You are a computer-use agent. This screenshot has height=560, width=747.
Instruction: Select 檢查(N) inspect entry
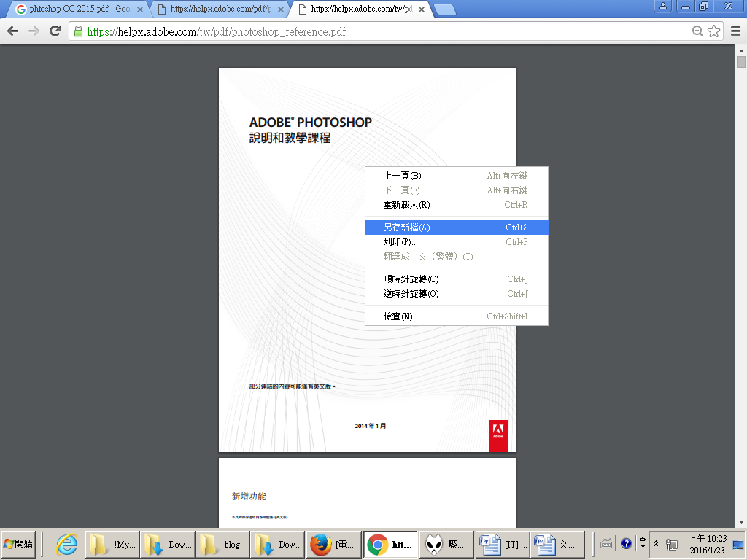[x=457, y=316]
